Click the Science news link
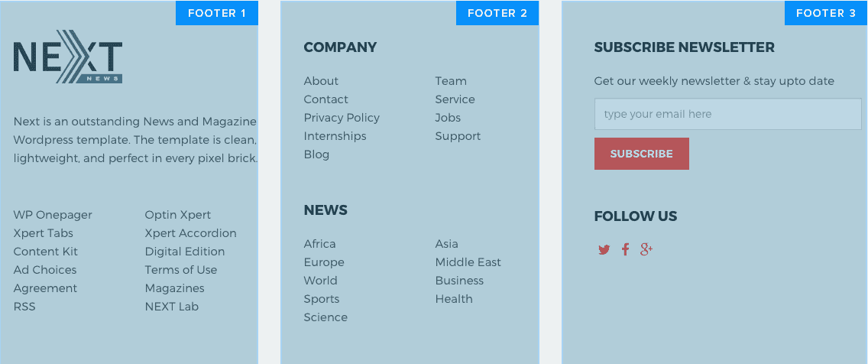 [325, 317]
